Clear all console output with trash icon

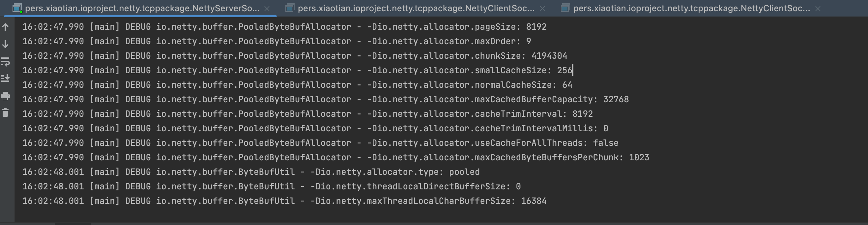[5, 113]
